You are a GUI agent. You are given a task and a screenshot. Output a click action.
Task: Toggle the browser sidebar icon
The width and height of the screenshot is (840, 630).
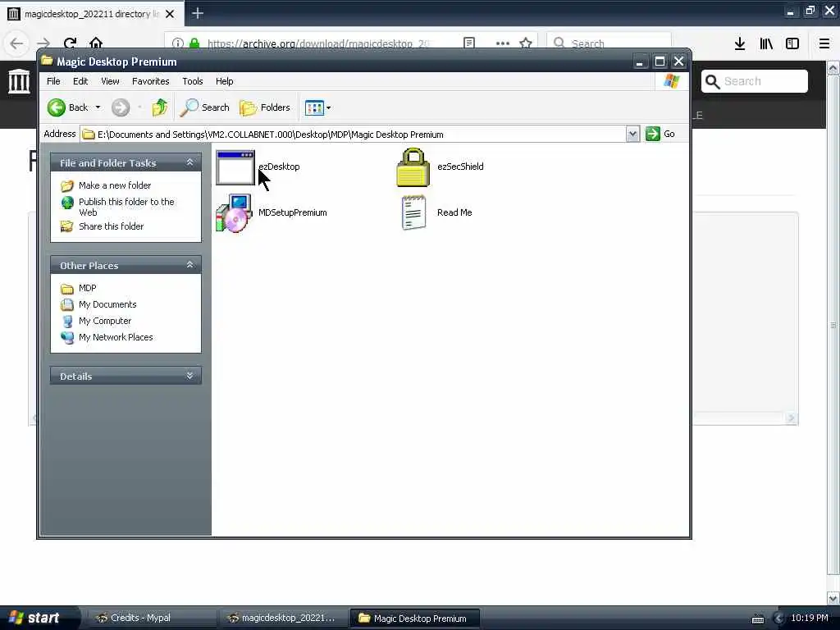click(x=792, y=44)
